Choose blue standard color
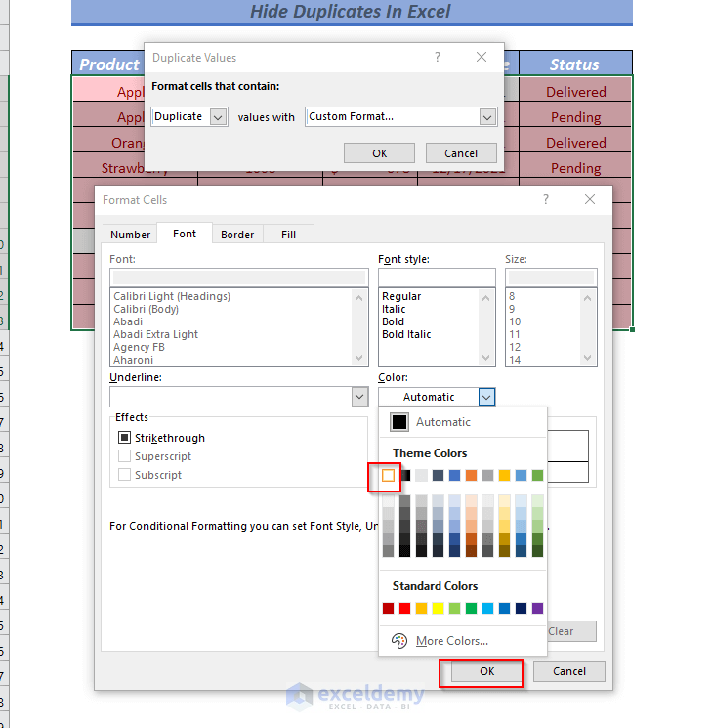Image resolution: width=712 pixels, height=728 pixels. pyautogui.click(x=505, y=608)
